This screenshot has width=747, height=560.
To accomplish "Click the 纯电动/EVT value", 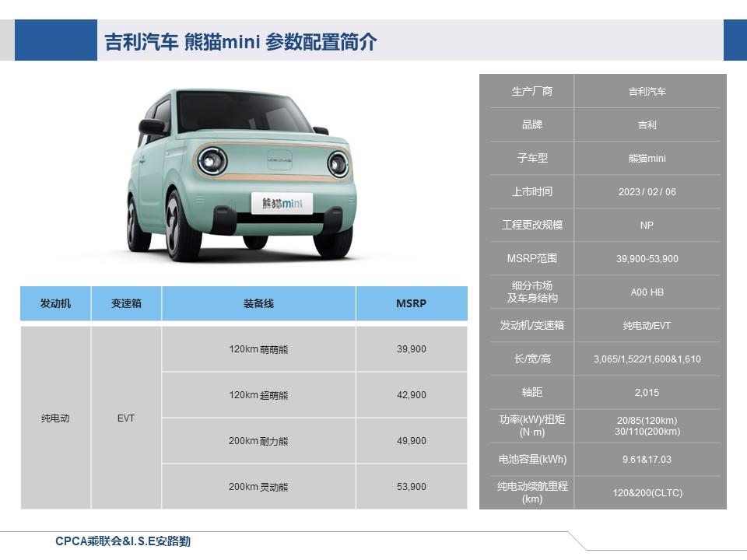I will point(647,326).
